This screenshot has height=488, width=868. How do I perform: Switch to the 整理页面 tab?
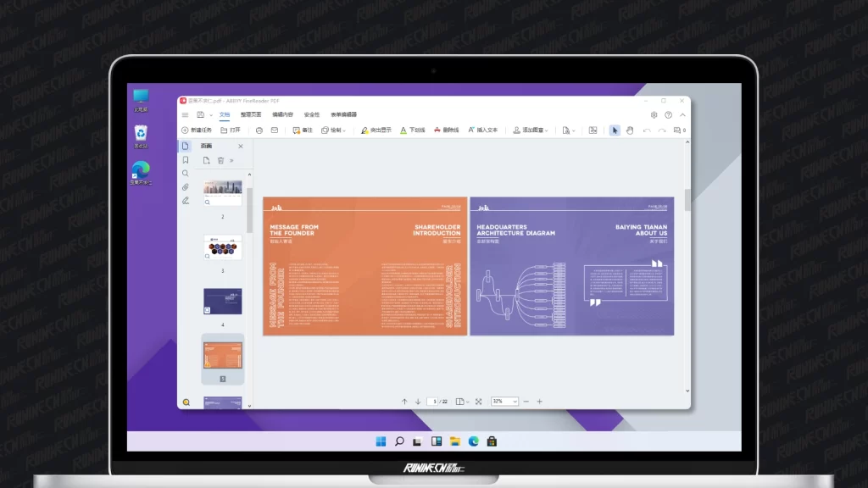tap(251, 114)
